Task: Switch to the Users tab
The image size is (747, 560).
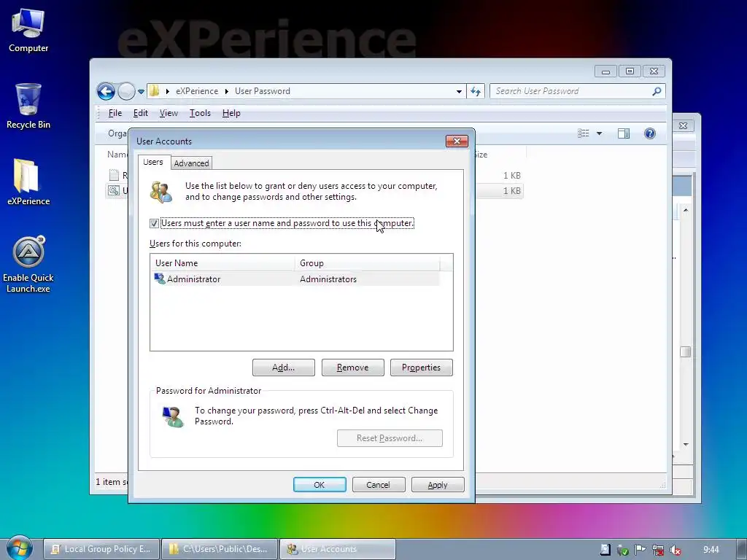Action: tap(153, 162)
